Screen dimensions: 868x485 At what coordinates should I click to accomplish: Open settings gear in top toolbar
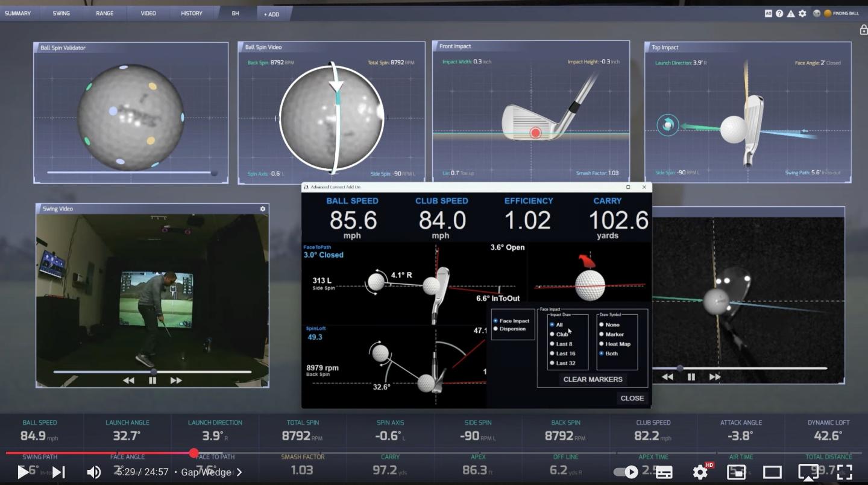(802, 13)
